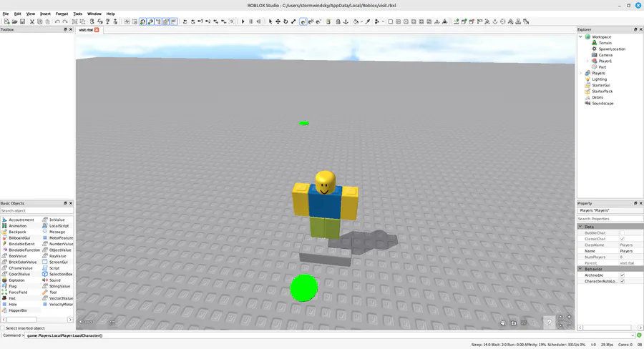Save the place with floppy icon
Screen dimensions: 644x349
pyautogui.click(x=22, y=21)
